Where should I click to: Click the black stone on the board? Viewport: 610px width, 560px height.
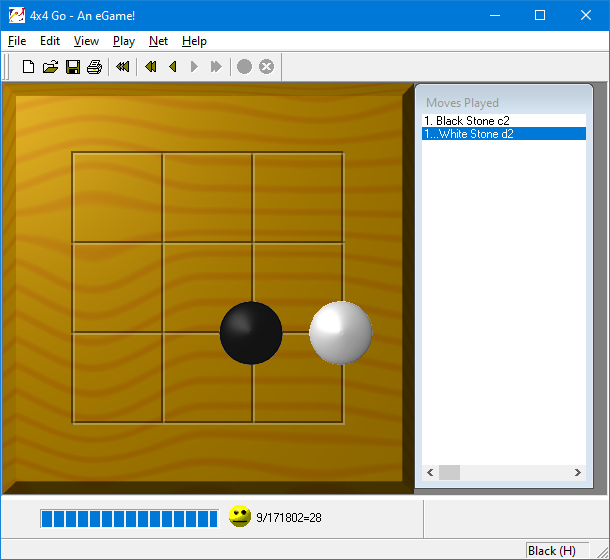coord(251,333)
